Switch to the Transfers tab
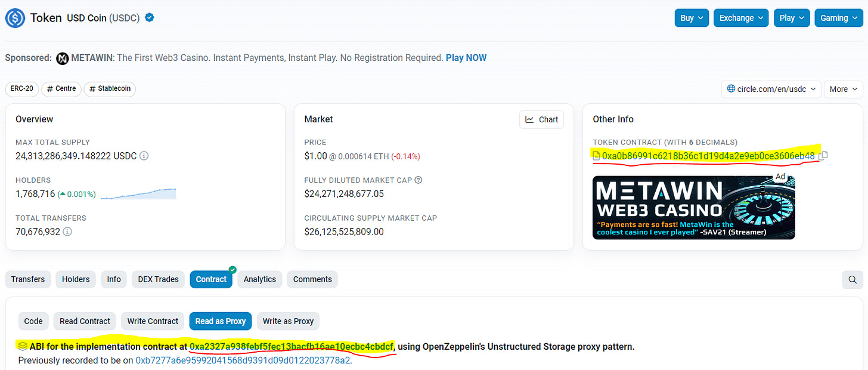This screenshot has height=370, width=868. tap(28, 279)
